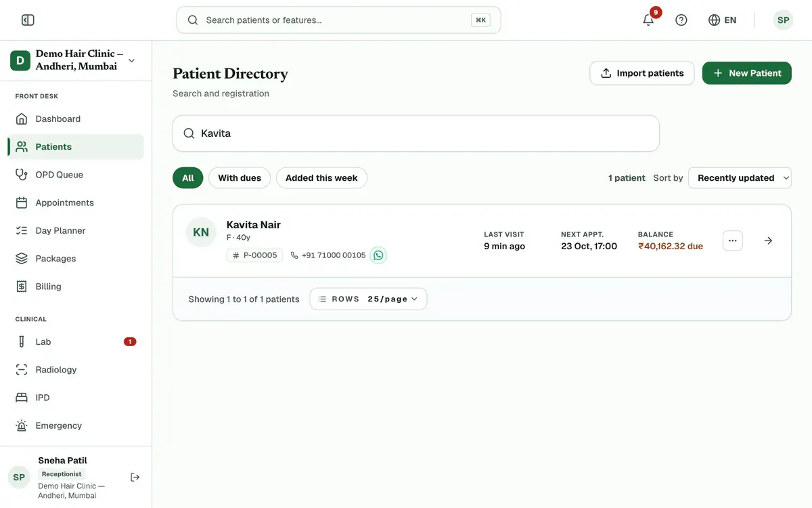Focus global search patients or features

coord(338,20)
